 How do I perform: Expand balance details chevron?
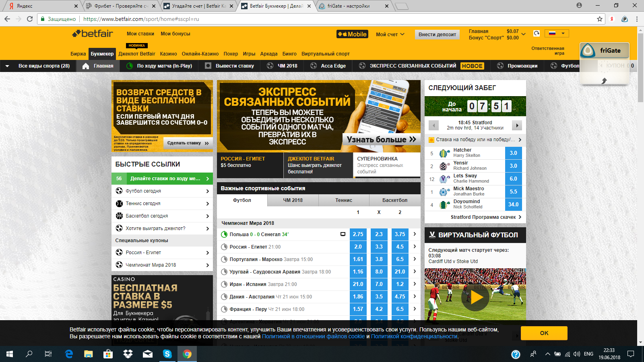(523, 34)
